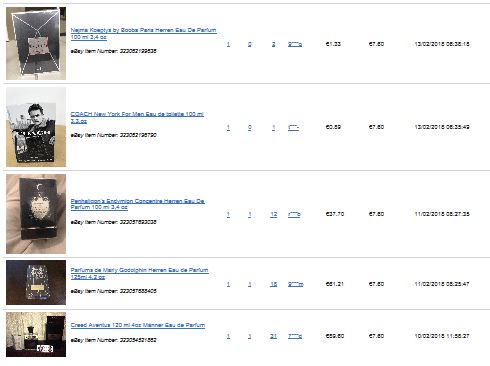Open the high bidder ID in the Godolphin row
Screen dimensions: 490x366
(296, 284)
